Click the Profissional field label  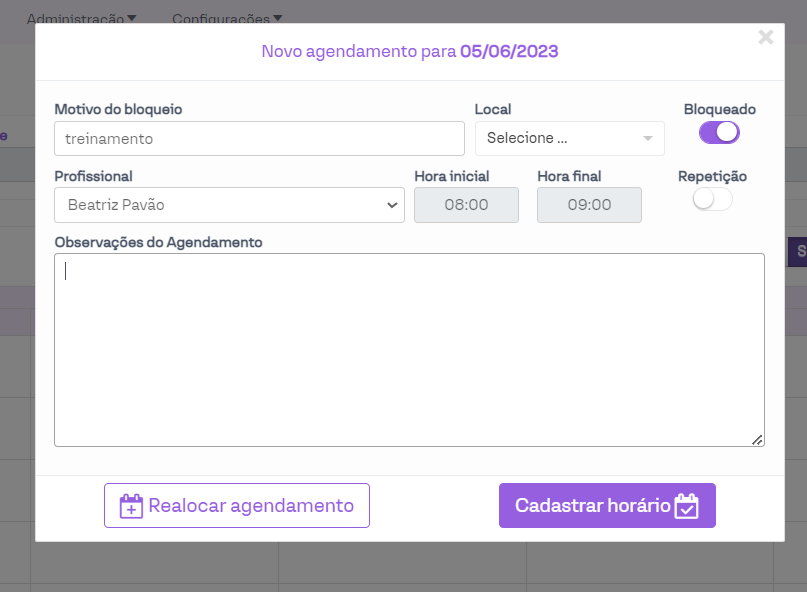pyautogui.click(x=93, y=176)
